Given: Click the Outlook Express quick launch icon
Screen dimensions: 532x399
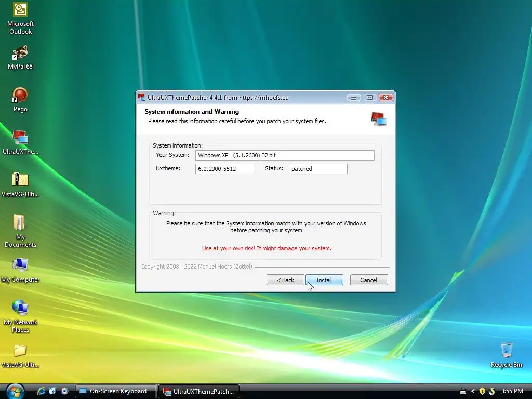Looking at the screenshot, I should pyautogui.click(x=52, y=391).
